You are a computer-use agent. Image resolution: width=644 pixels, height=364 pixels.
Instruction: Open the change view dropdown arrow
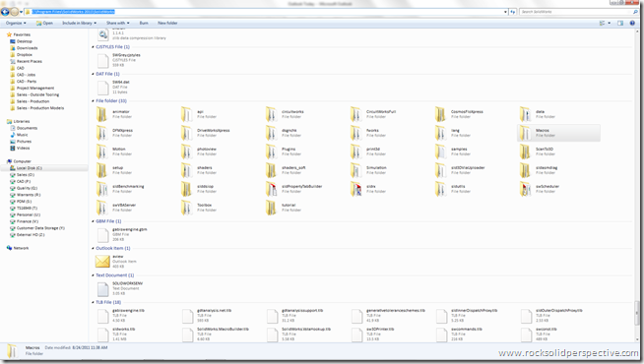pyautogui.click(x=610, y=23)
